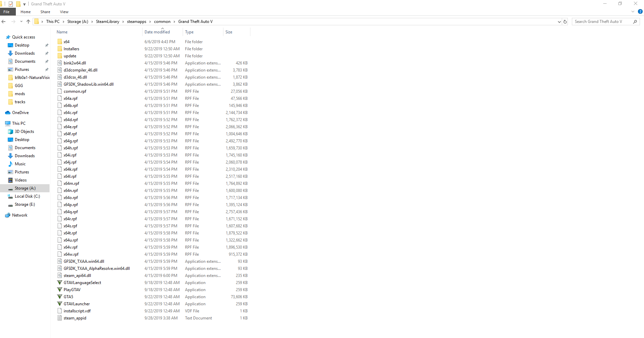Click the pin icon beside Quick access Pictures
Viewport: 644px width, 338px height.
[47, 69]
